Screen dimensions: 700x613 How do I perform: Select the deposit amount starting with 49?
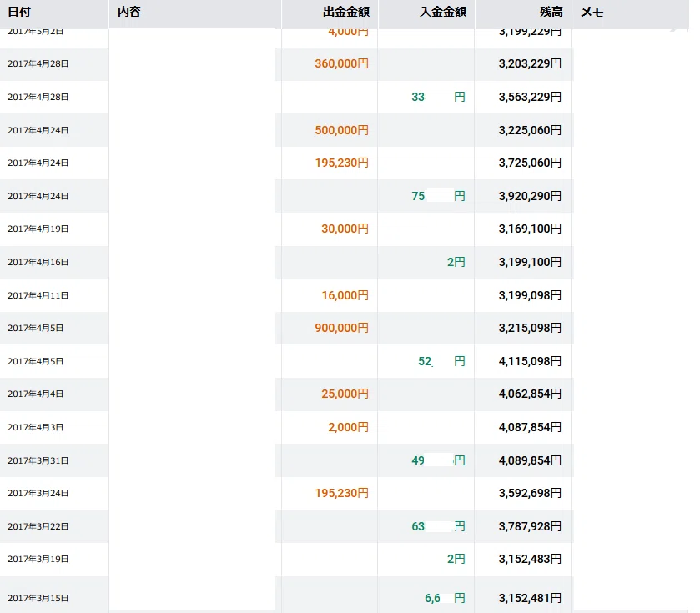[x=438, y=460]
